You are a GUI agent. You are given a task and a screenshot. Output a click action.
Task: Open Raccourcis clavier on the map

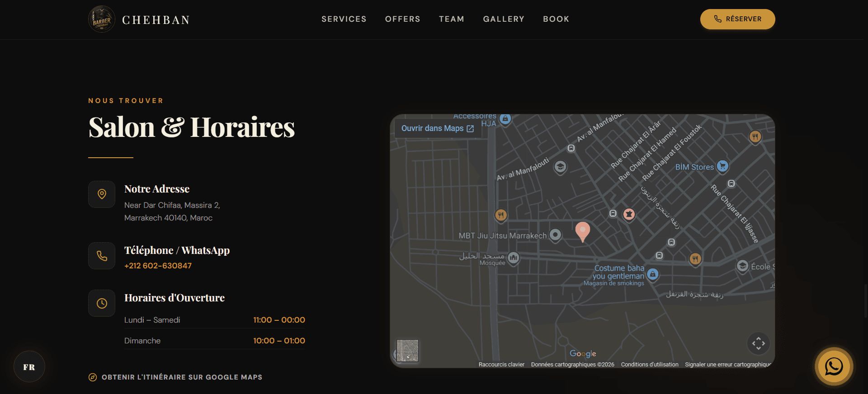pos(501,365)
